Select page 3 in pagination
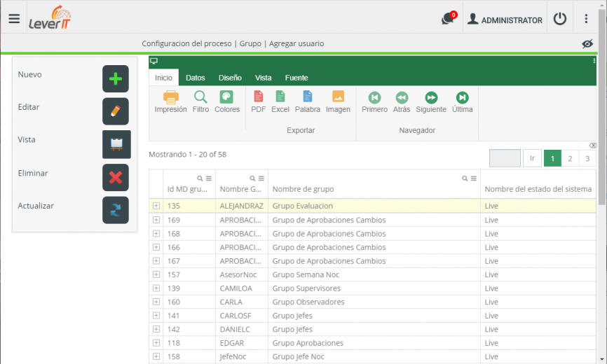The height and width of the screenshot is (364, 607). tap(587, 158)
